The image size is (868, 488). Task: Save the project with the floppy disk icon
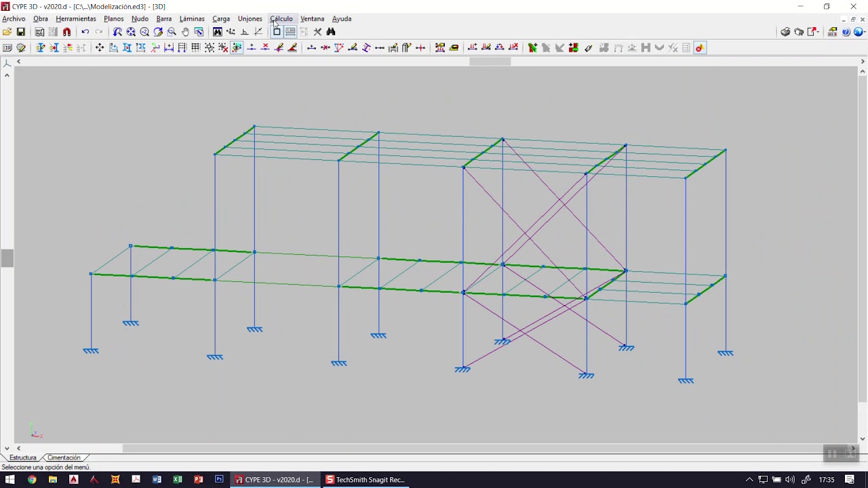pyautogui.click(x=20, y=32)
